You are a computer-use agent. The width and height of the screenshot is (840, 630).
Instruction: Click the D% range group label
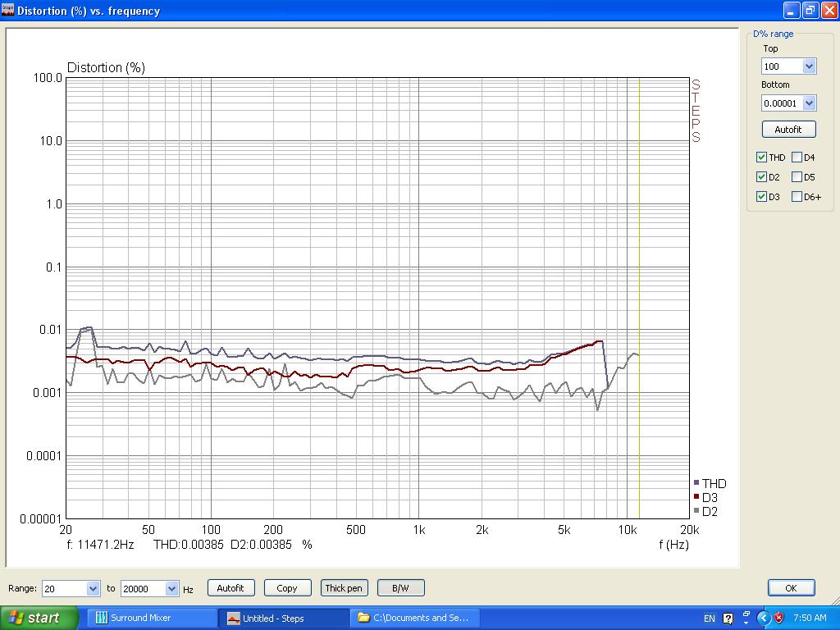coord(773,34)
